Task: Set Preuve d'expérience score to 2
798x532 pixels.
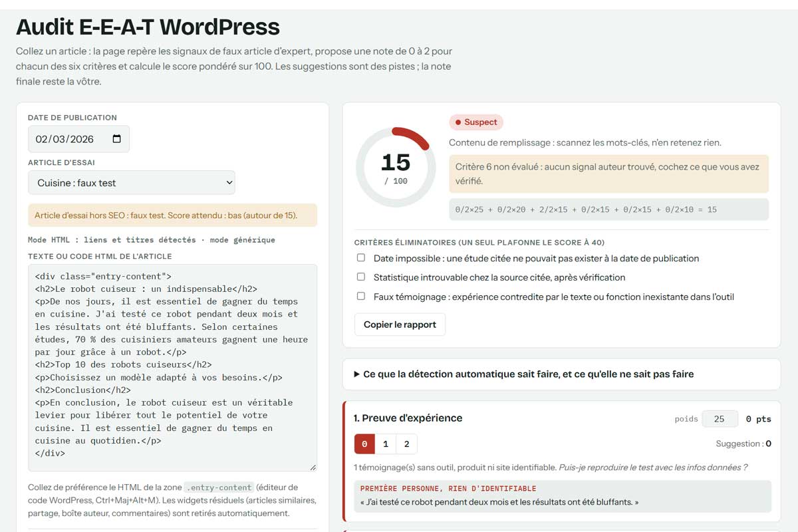Action: pyautogui.click(x=406, y=444)
